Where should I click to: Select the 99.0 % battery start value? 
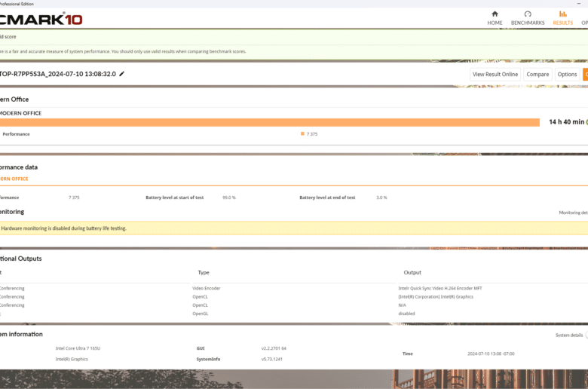coord(229,198)
